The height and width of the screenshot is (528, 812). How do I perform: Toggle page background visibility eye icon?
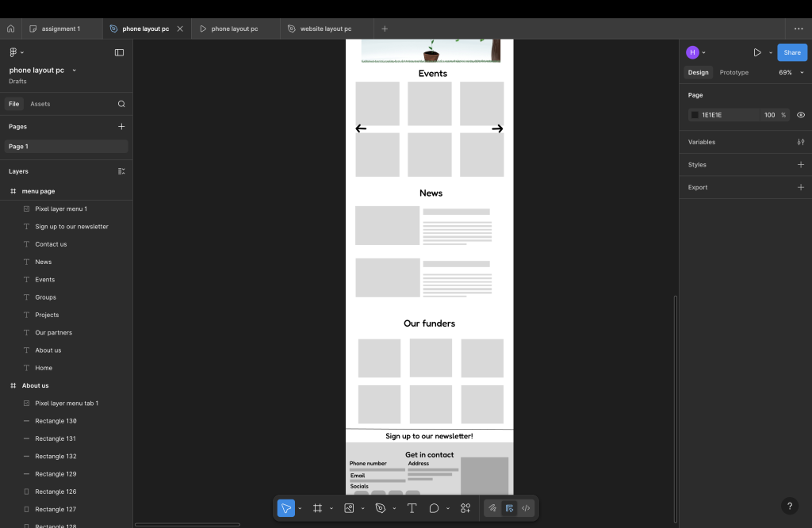tap(800, 115)
